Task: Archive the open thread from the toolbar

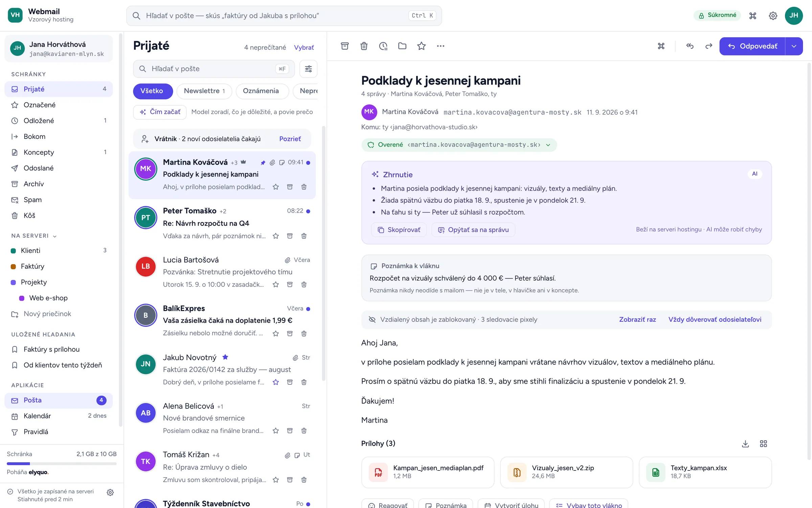Action: point(344,46)
